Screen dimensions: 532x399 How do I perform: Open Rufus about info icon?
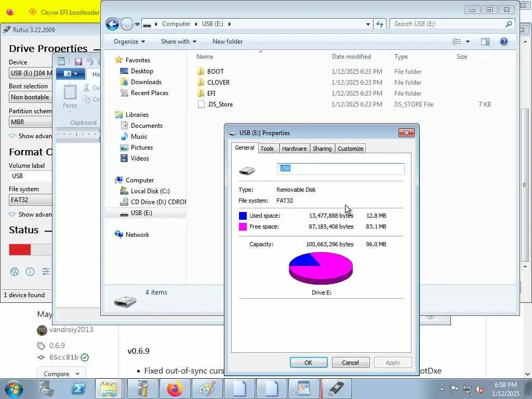click(30, 271)
